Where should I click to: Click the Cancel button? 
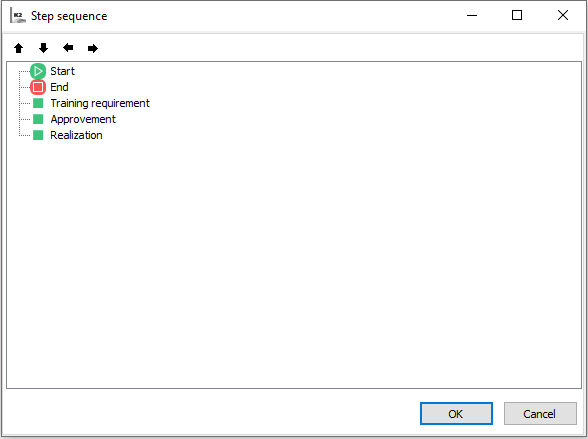(x=540, y=414)
